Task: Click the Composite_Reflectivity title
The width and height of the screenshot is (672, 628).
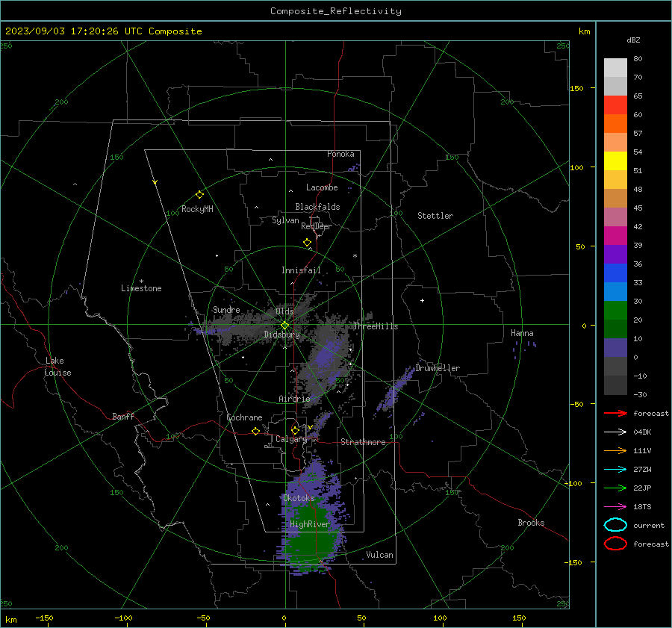Action: click(x=336, y=11)
